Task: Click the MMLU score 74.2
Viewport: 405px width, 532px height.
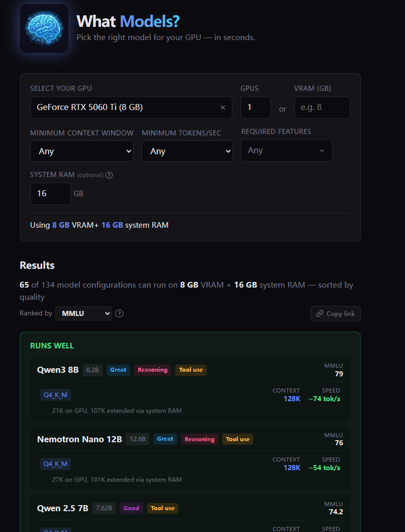Action: 336,512
